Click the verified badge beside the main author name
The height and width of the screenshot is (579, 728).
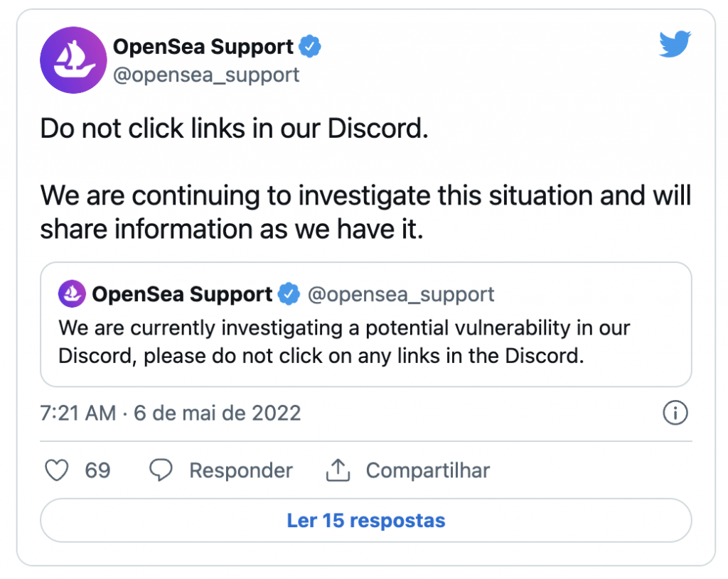pos(311,48)
